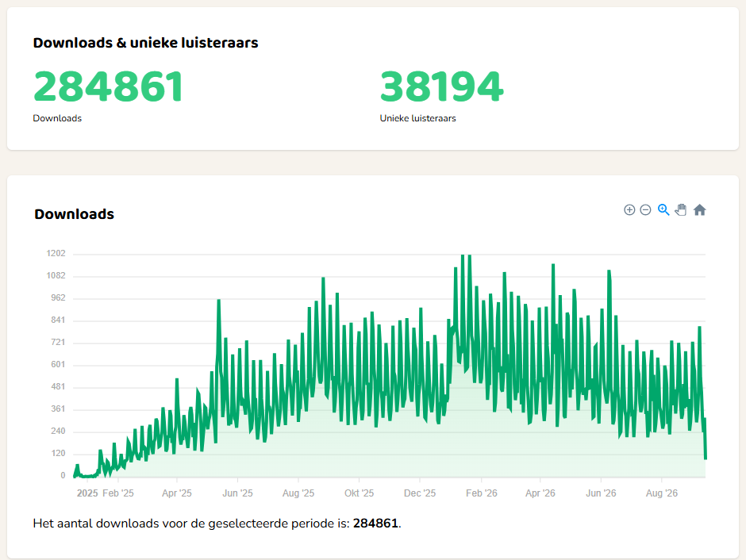The width and height of the screenshot is (746, 560).
Task: Click the 'Downloads' chart title
Action: pyautogui.click(x=75, y=214)
